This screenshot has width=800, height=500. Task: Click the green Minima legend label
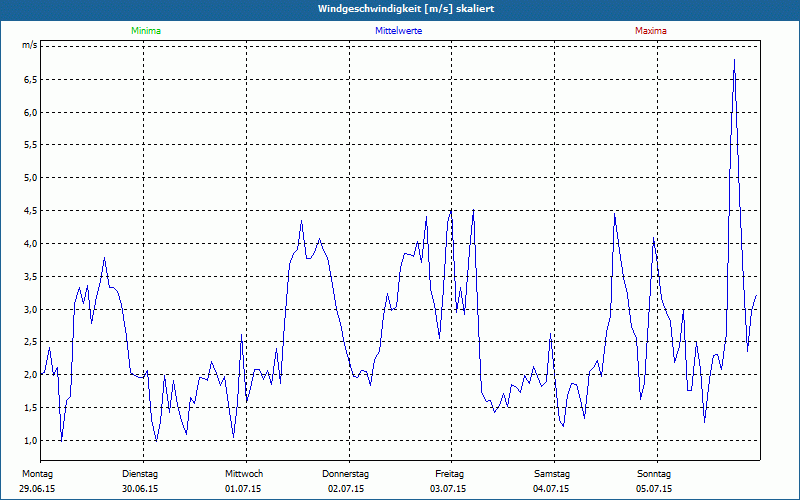pyautogui.click(x=146, y=31)
